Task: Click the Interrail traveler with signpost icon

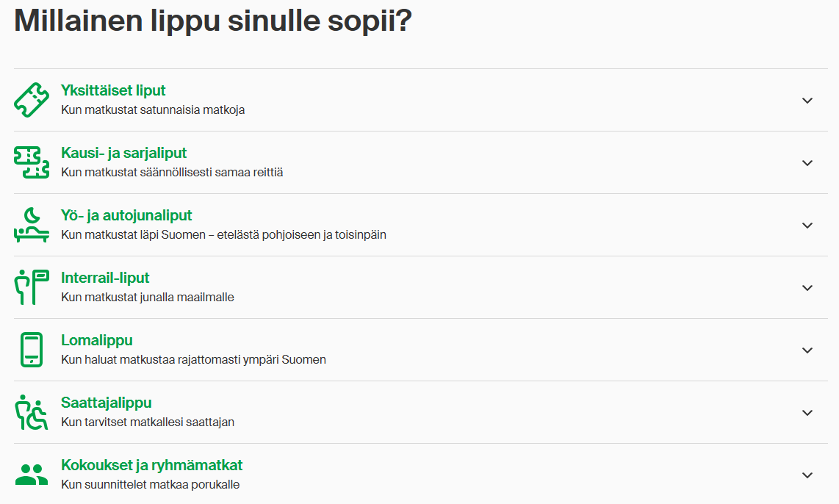Action: click(x=32, y=287)
